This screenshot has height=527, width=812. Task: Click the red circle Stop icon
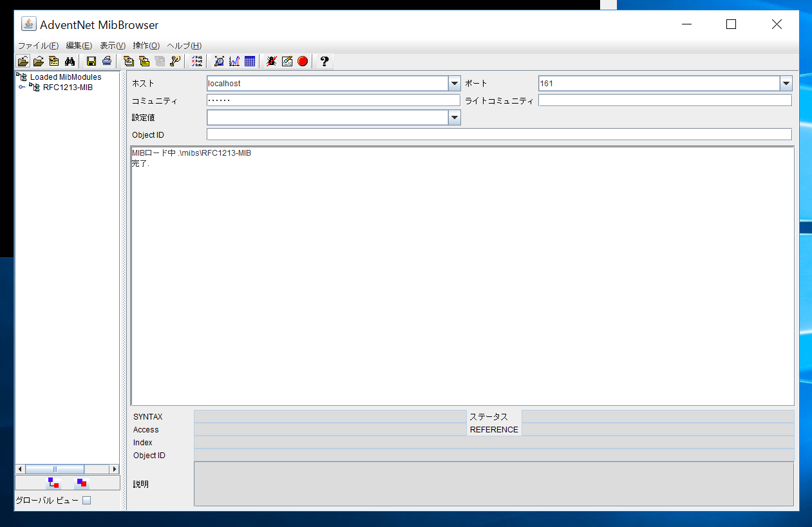click(x=303, y=61)
